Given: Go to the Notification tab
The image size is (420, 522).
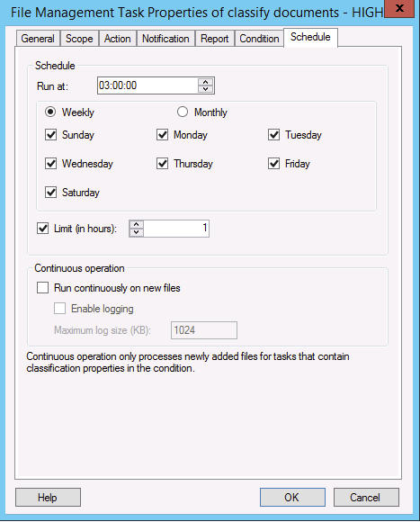Looking at the screenshot, I should 165,39.
